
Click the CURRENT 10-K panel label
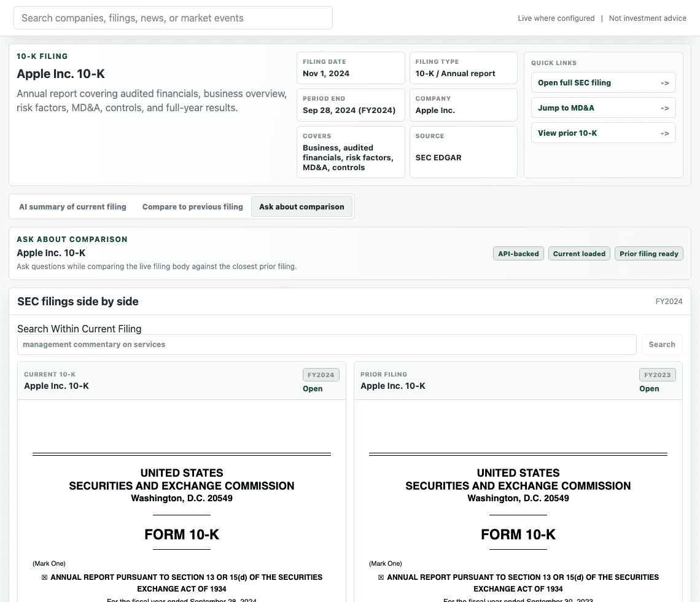coord(50,375)
